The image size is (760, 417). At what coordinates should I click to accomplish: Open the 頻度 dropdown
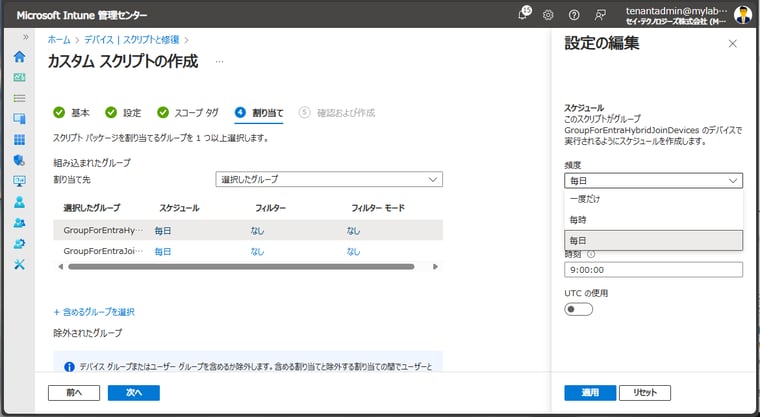tap(653, 180)
